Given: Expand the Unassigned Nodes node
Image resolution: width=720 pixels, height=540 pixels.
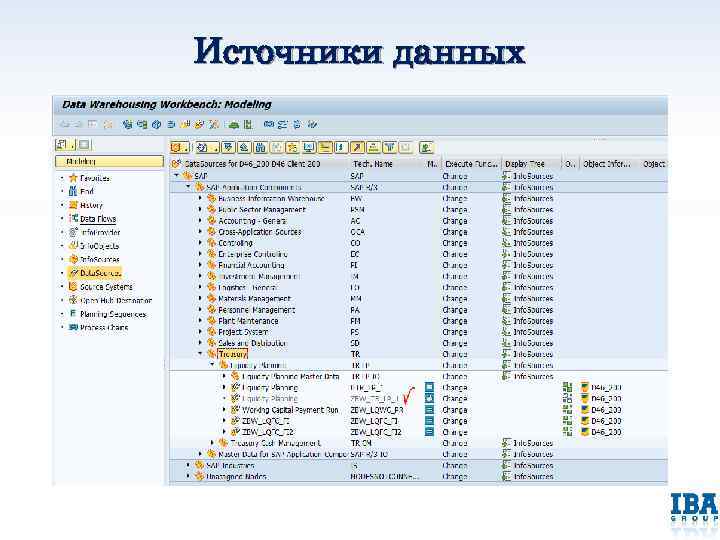Looking at the screenshot, I should (x=188, y=476).
